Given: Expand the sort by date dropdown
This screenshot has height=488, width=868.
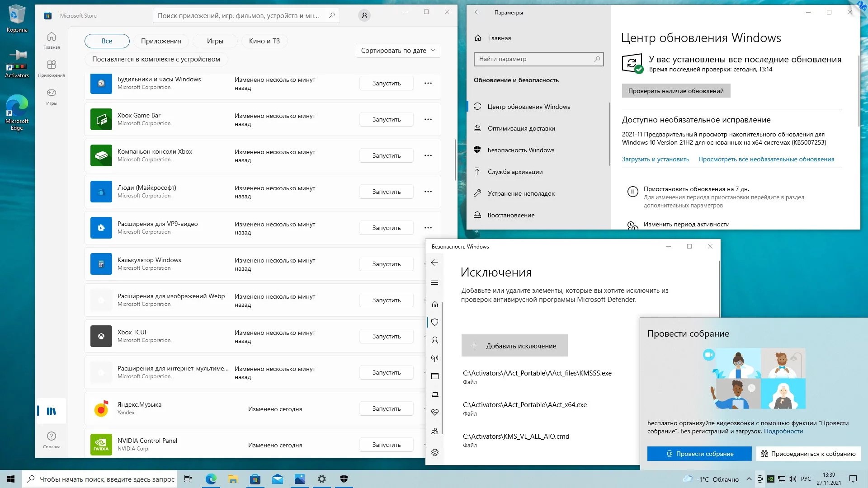Looking at the screenshot, I should point(398,51).
